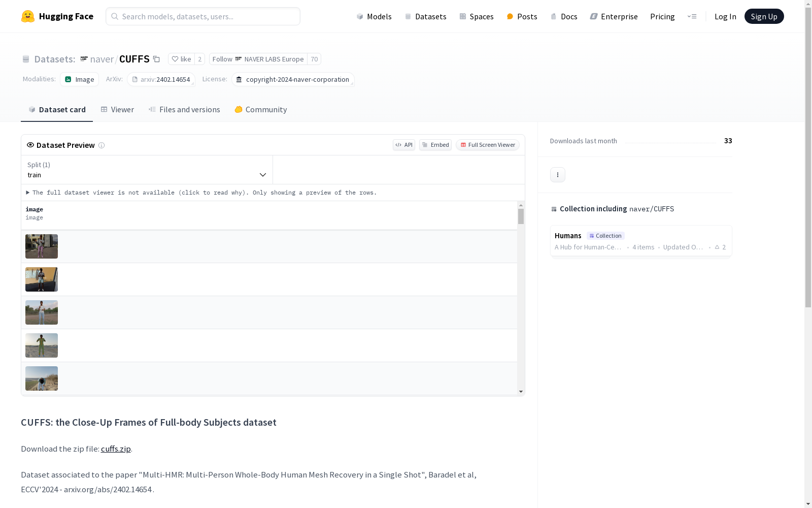Click the naver organization link
The width and height of the screenshot is (812, 508).
(x=101, y=59)
